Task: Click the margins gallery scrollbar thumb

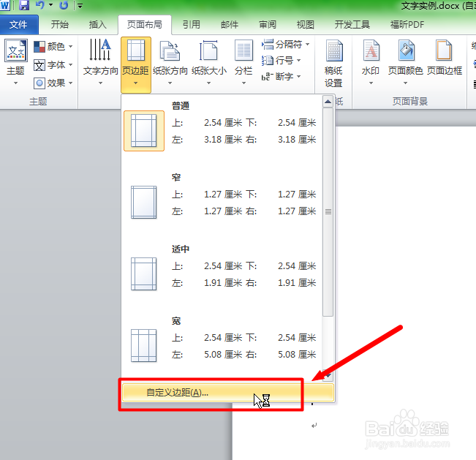Action: pyautogui.click(x=328, y=211)
